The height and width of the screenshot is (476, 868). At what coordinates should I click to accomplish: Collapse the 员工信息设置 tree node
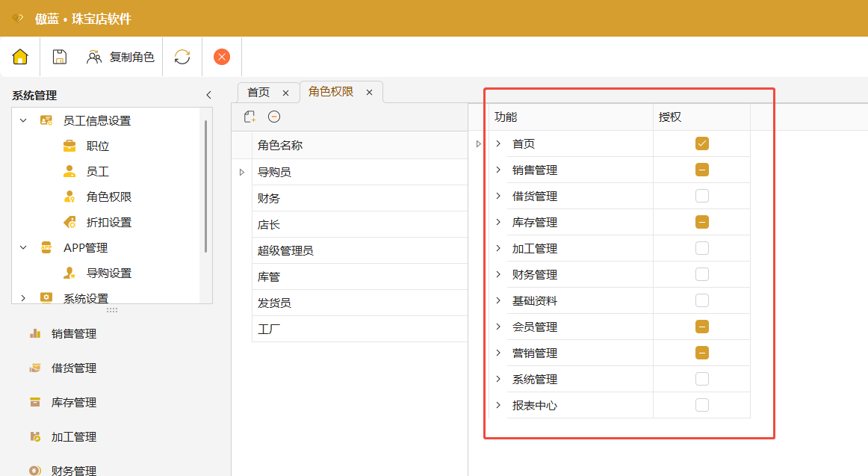click(23, 120)
